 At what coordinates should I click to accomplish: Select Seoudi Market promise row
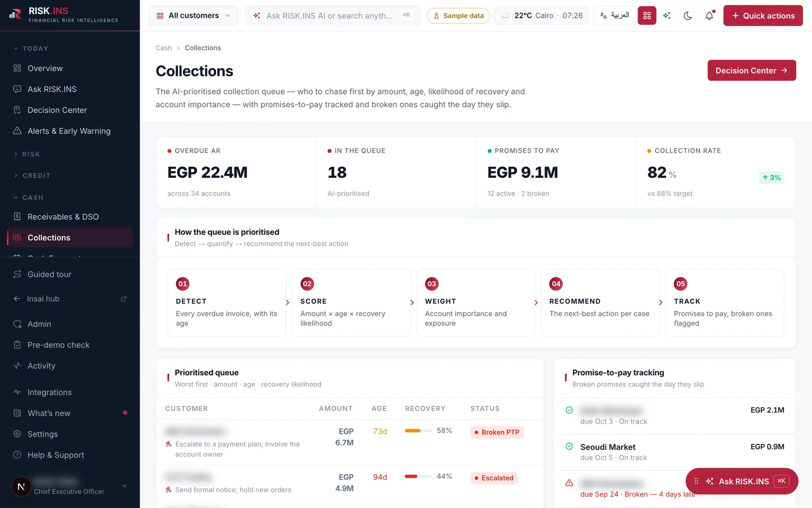tap(674, 452)
